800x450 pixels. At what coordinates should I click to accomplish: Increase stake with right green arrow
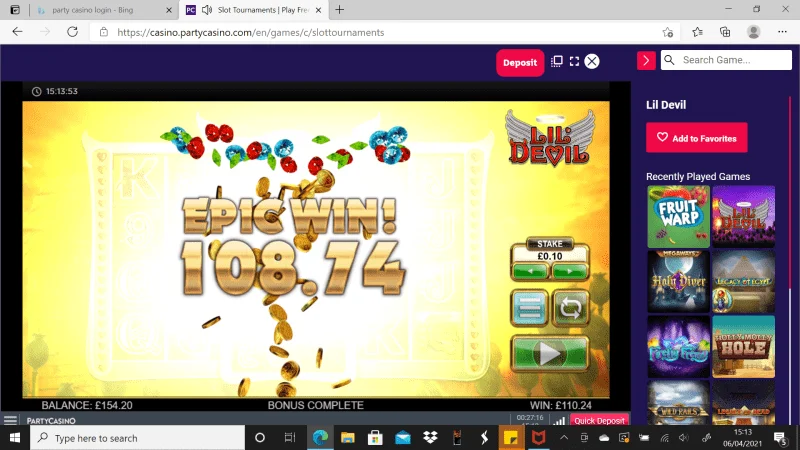569,271
